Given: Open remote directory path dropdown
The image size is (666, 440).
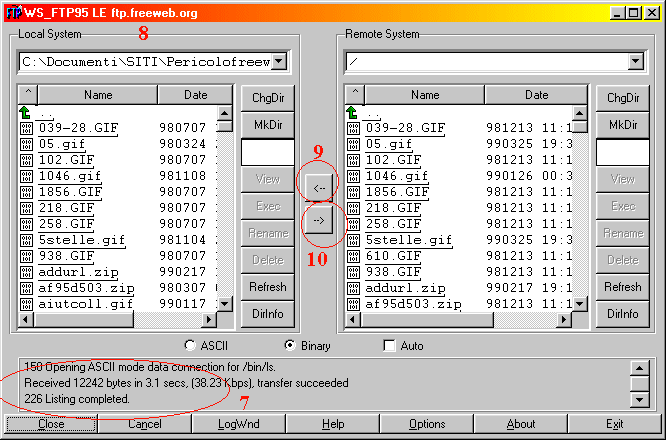Looking at the screenshot, I should pyautogui.click(x=635, y=62).
